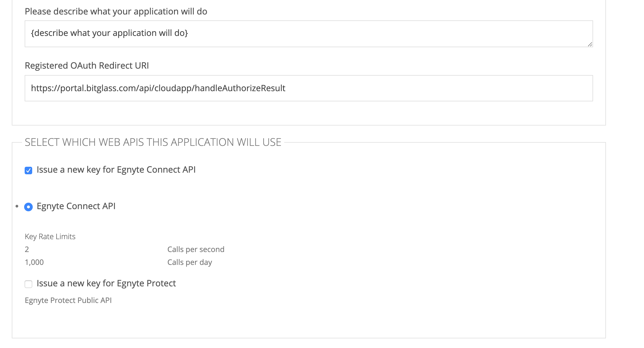This screenshot has height=348, width=644.
Task: Click the Egnyte Connect API label text
Action: [x=76, y=206]
